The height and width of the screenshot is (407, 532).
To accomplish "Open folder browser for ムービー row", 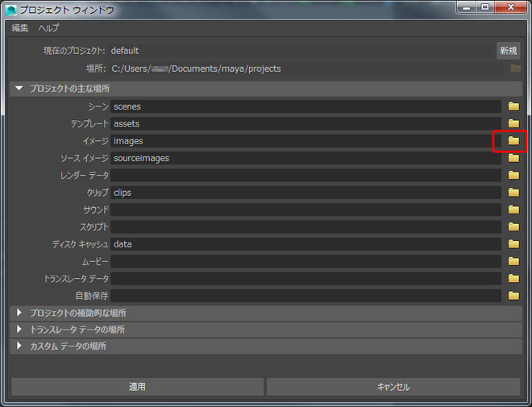I will tap(513, 261).
